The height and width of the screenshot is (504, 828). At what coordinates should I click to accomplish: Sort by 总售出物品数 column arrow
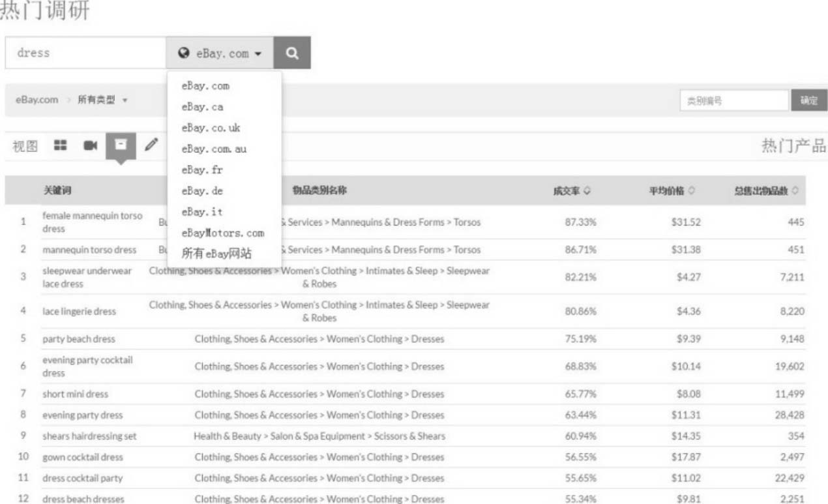tap(795, 191)
